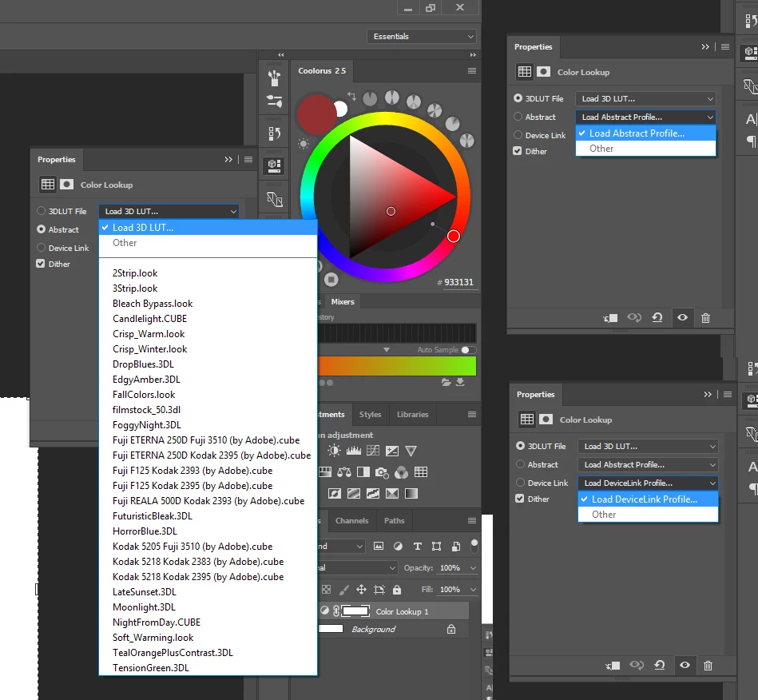Click reset arrow in Properties panel with DeviceLink menu open
This screenshot has height=700, width=758.
point(660,665)
